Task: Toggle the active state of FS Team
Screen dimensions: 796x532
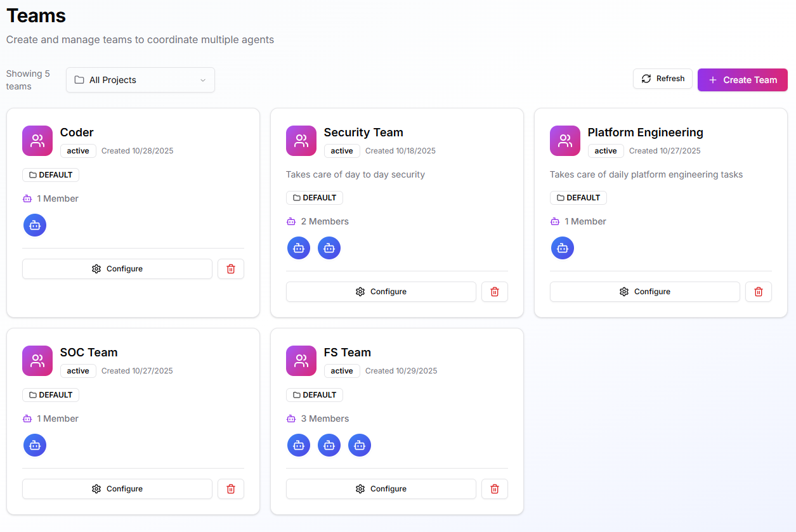Action: [x=342, y=370]
